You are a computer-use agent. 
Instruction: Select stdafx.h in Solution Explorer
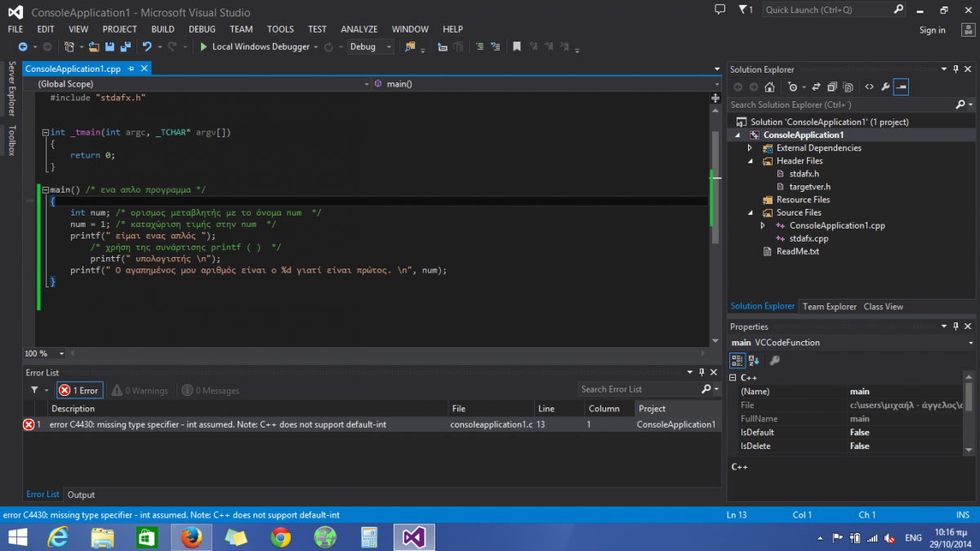tap(804, 174)
